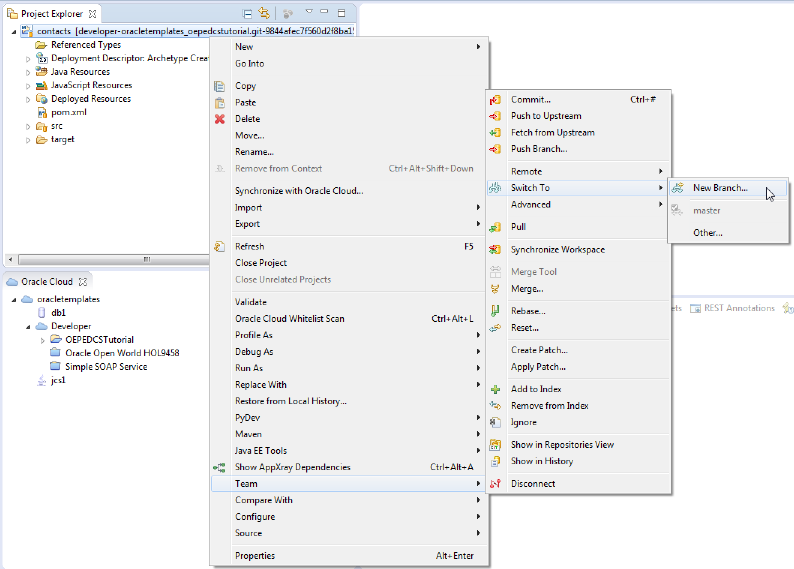Open the Remote submenu
Image resolution: width=794 pixels, height=569 pixels.
coord(578,171)
